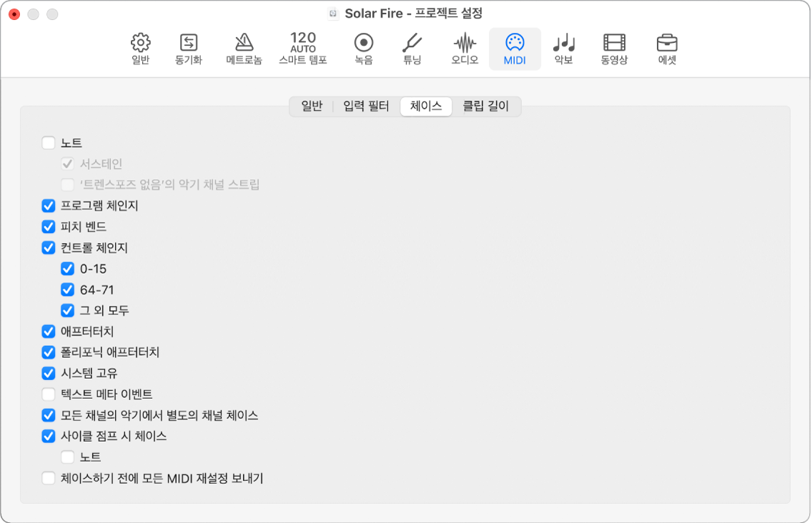Screen dimensions: 812x523
Task: Click the window title 'Solar Fire - 프로젝트 설정'
Action: pos(413,14)
